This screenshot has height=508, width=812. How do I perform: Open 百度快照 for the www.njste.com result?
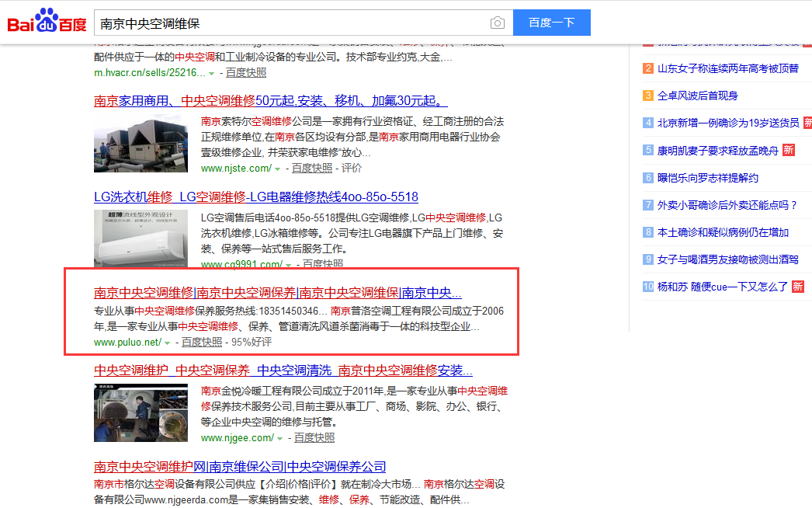[x=312, y=168]
